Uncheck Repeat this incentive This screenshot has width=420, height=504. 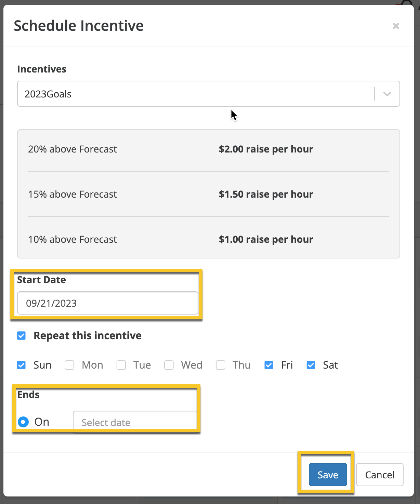pos(22,336)
